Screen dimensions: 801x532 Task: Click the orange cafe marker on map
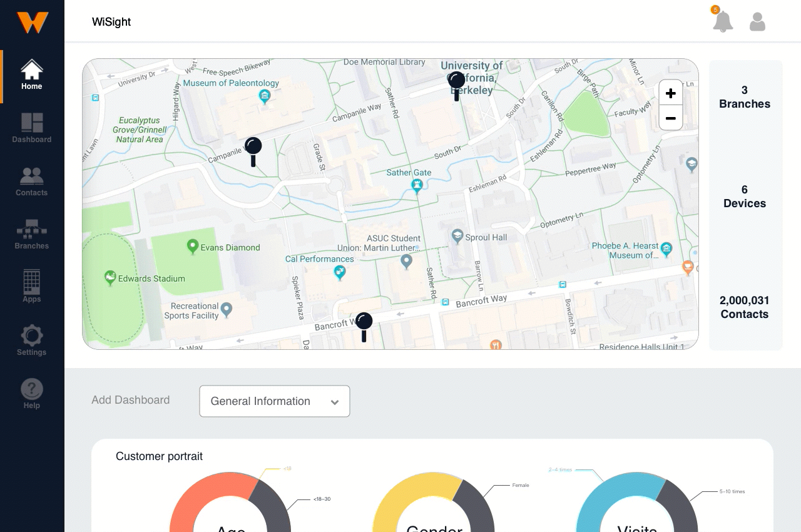(688, 267)
